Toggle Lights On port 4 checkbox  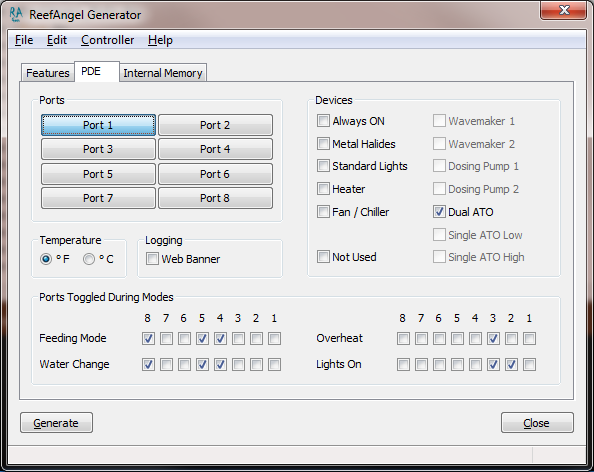pos(475,364)
